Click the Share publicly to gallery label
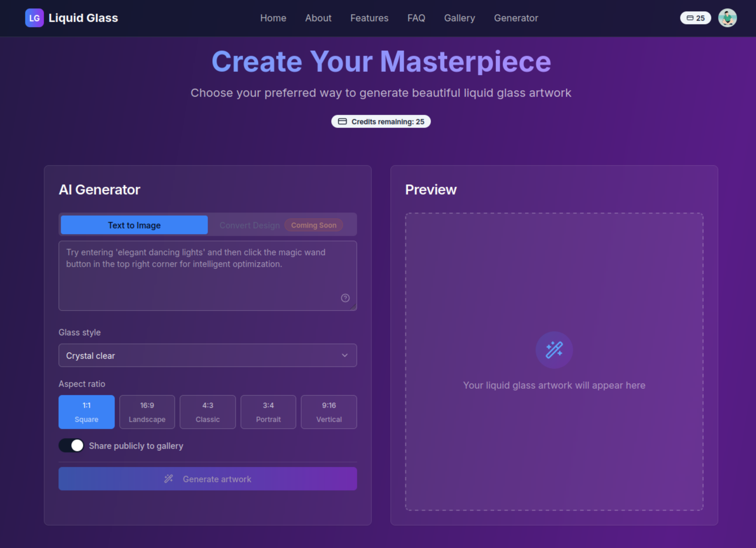The height and width of the screenshot is (548, 756). coord(136,446)
